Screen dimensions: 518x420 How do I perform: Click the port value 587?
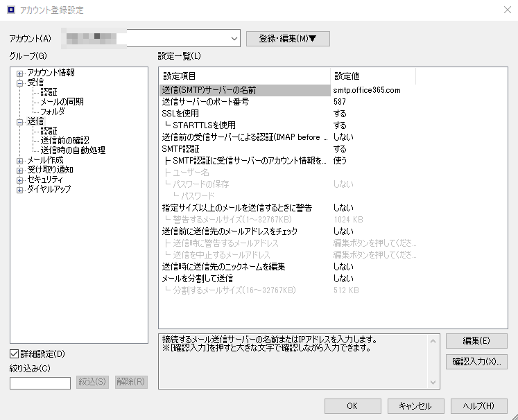(x=340, y=102)
